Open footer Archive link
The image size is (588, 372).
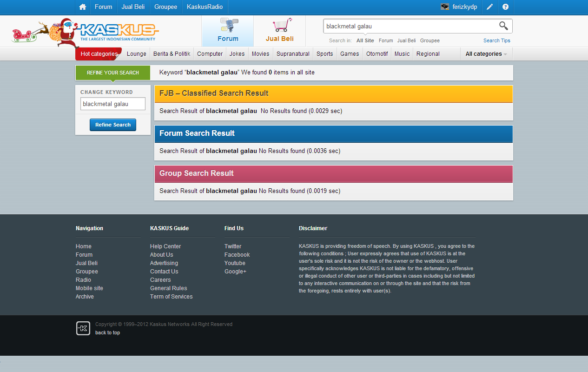tap(85, 297)
